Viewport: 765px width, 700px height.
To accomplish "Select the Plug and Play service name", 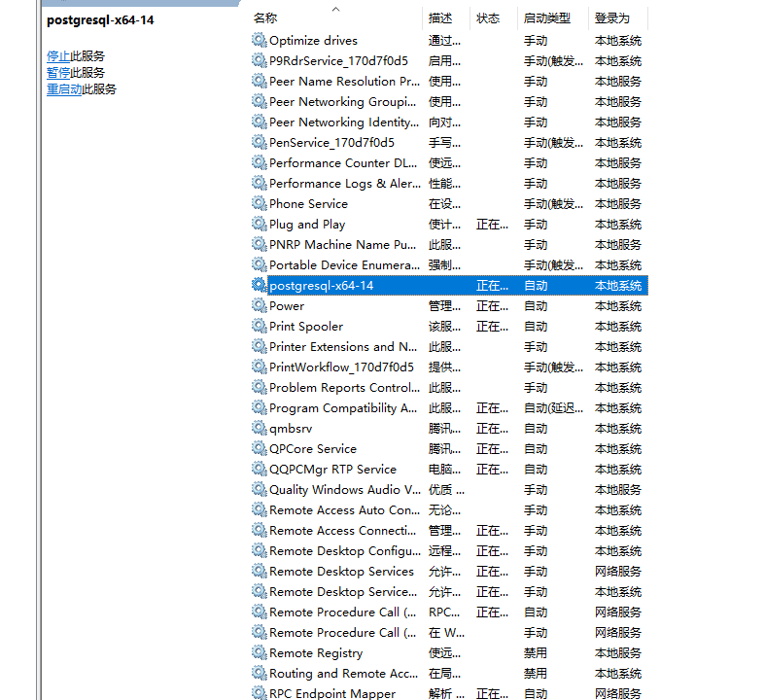I will (307, 225).
